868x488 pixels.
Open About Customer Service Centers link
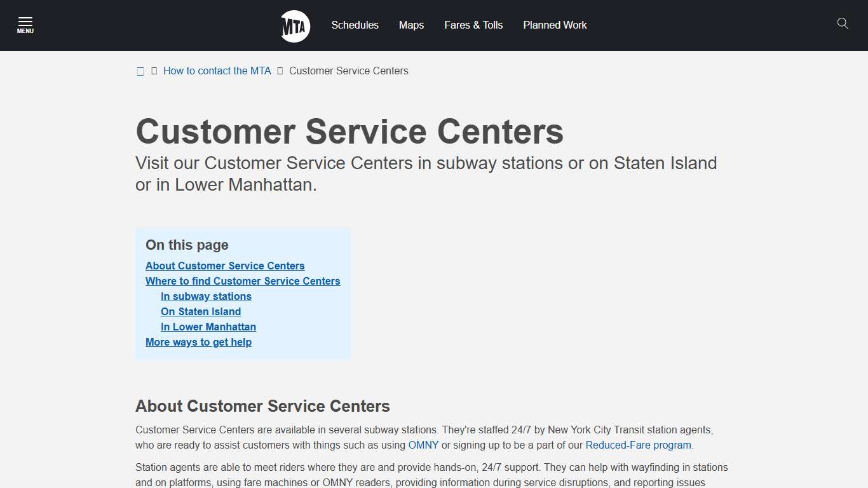[x=225, y=266]
